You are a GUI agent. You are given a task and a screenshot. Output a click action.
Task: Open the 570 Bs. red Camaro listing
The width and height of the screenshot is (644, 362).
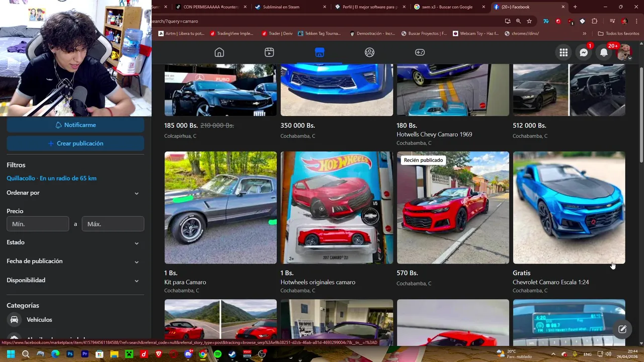coord(453,208)
